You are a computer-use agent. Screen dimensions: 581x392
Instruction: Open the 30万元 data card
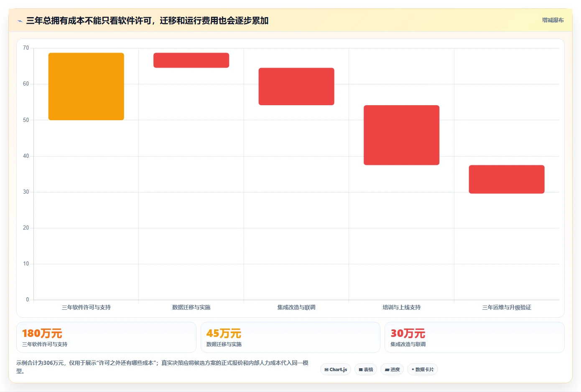[474, 337]
